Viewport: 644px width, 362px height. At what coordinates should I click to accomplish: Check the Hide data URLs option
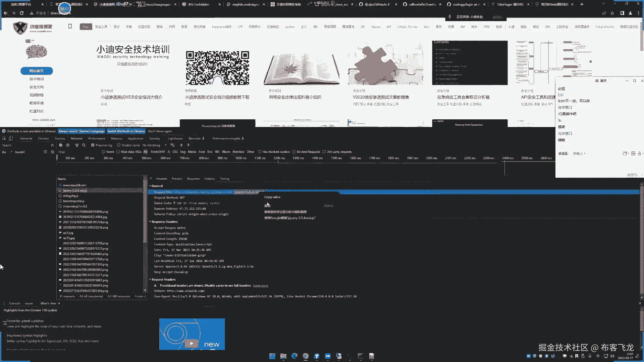[x=118, y=152]
